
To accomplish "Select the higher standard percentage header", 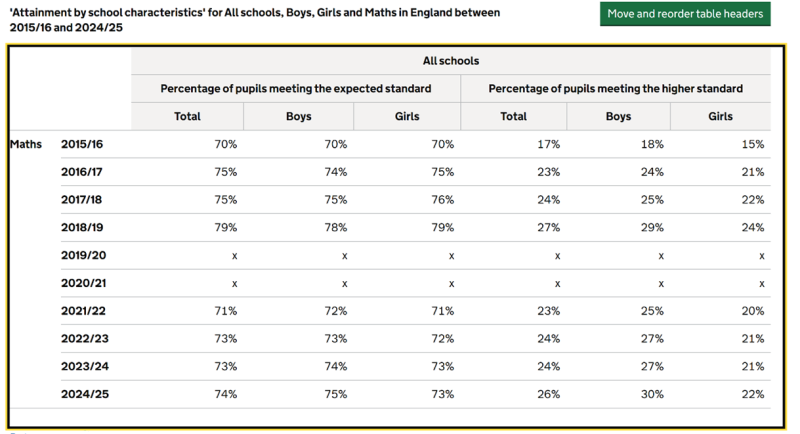I will click(x=615, y=89).
